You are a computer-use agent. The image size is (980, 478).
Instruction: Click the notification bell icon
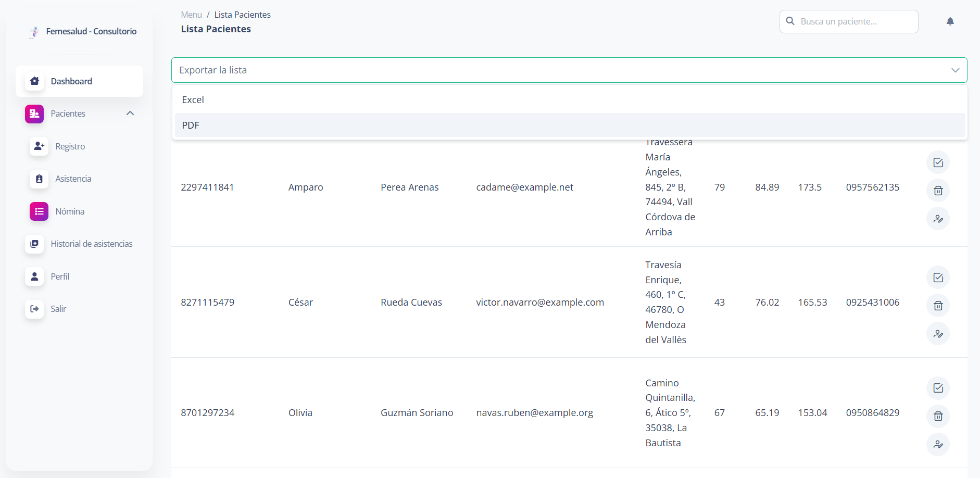[x=950, y=21]
